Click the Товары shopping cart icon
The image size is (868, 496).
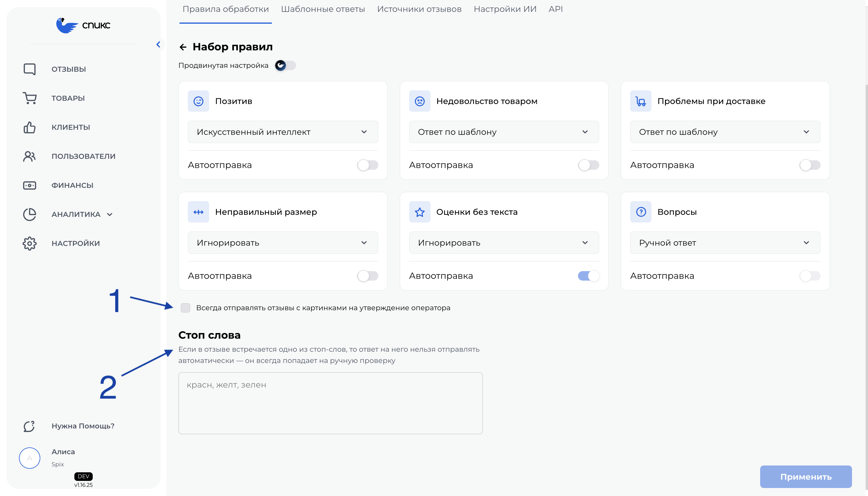[x=30, y=98]
